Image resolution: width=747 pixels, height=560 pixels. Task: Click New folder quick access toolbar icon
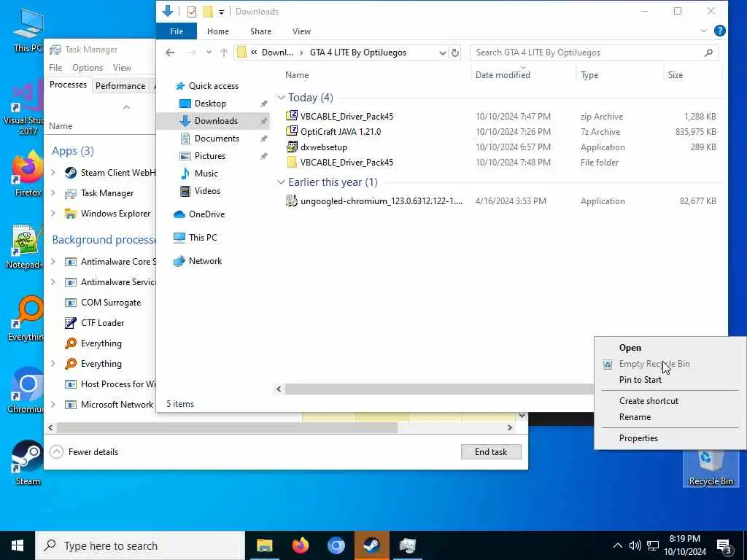(x=208, y=12)
